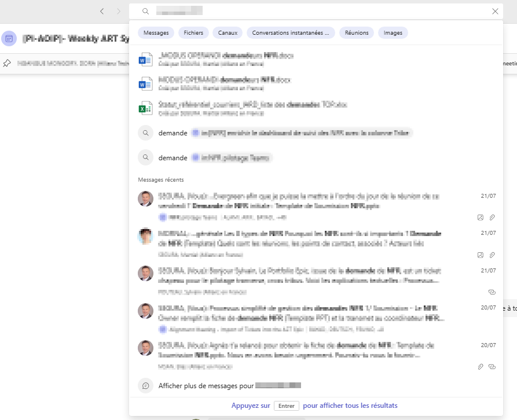This screenshot has width=517, height=420.
Task: Filter results by Canaux
Action: (228, 32)
